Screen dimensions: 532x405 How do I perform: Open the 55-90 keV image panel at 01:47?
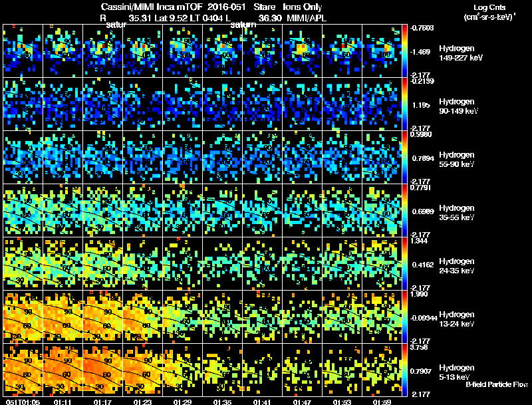click(x=303, y=157)
